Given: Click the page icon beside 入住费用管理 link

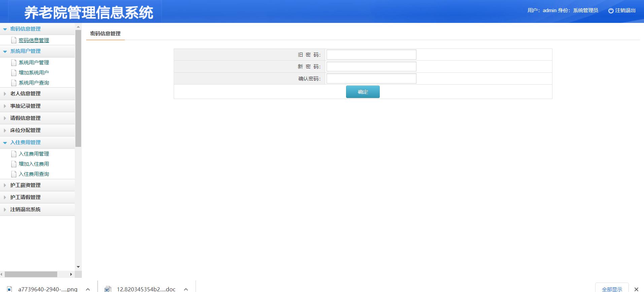Looking at the screenshot, I should click(x=14, y=154).
